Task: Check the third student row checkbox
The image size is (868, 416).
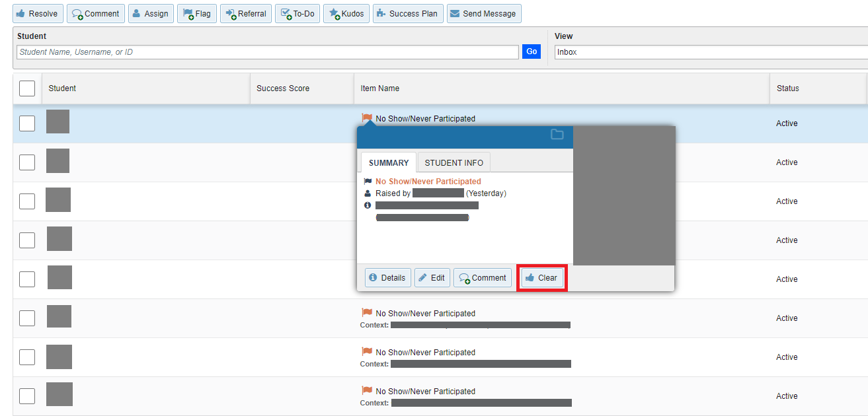Action: click(x=27, y=201)
